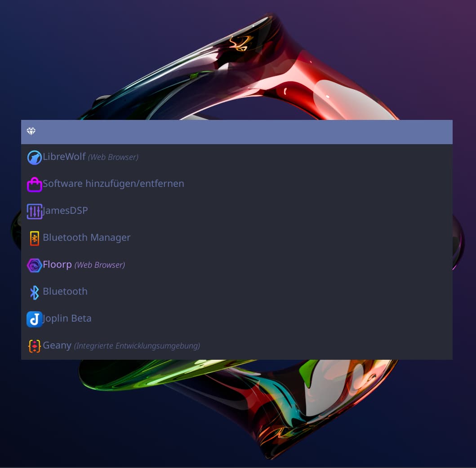Click the Floorp hexagon browser icon
Screen dimensions: 476x468
34,265
